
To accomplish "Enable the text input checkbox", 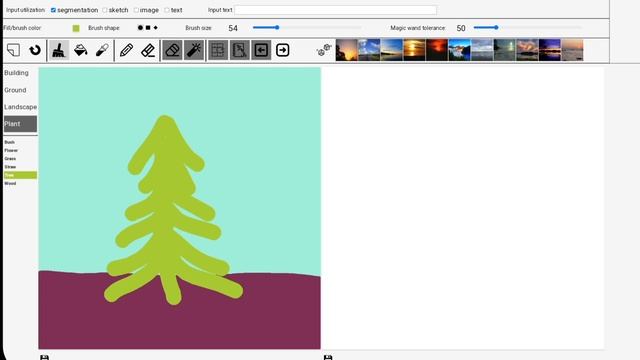I will tap(167, 10).
